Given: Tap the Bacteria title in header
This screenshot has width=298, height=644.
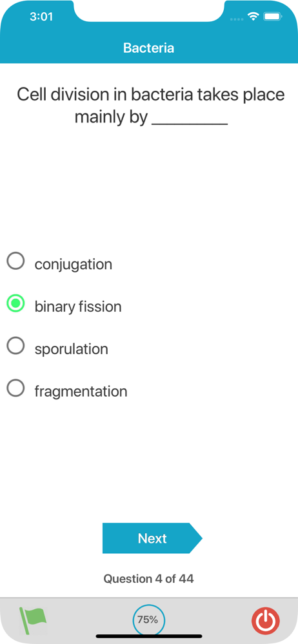Looking at the screenshot, I should coord(148,48).
